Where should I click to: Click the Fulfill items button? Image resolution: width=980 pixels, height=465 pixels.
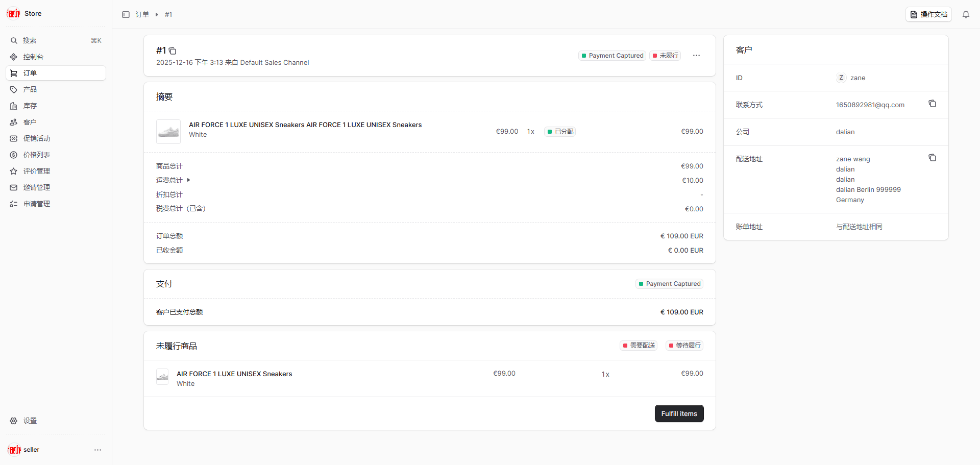pos(679,413)
